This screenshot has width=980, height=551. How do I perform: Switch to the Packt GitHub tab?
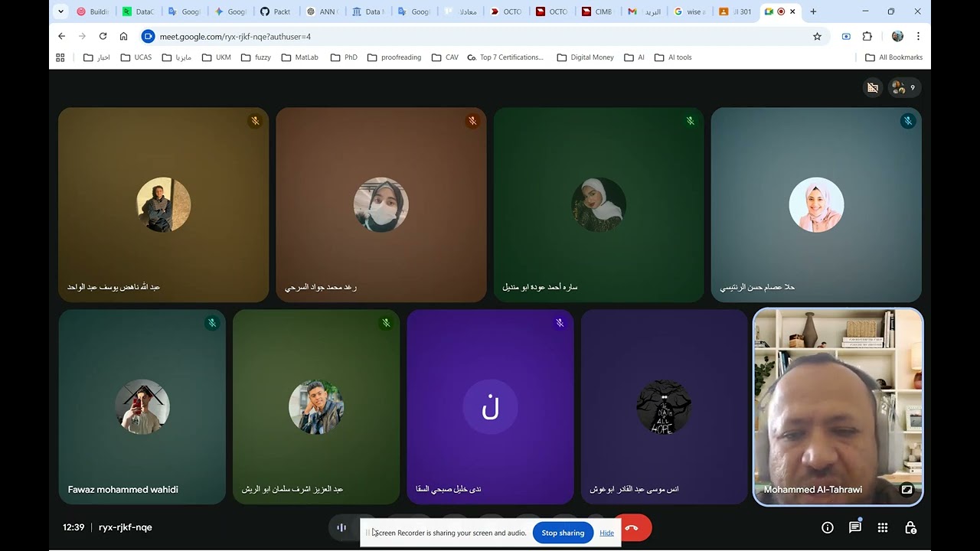point(276,11)
